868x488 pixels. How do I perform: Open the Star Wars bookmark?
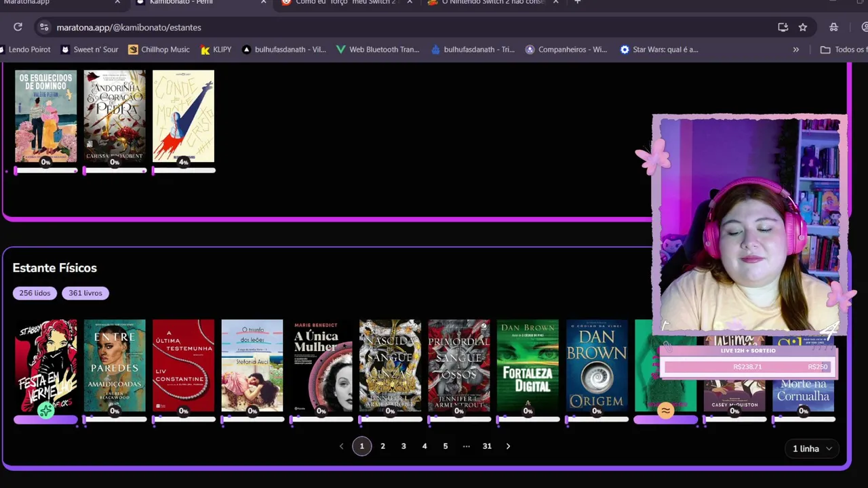tap(659, 49)
